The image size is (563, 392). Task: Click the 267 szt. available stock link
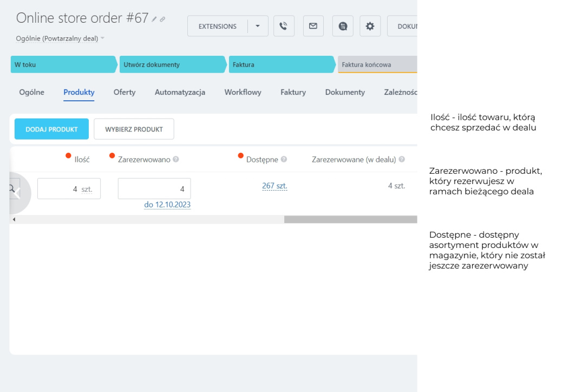pyautogui.click(x=274, y=186)
